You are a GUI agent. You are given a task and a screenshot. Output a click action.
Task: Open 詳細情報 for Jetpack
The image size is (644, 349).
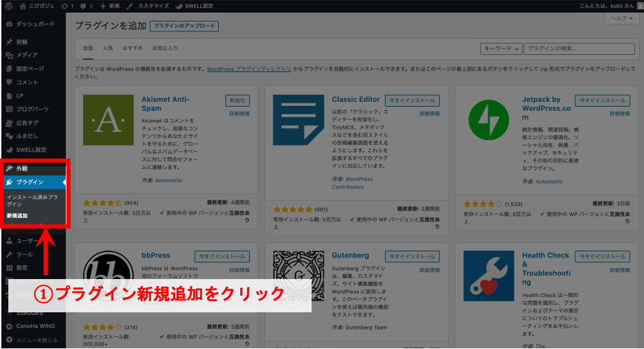(620, 114)
